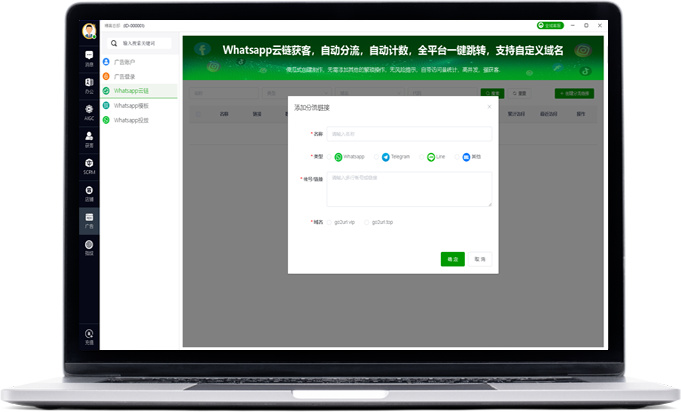681x412 pixels.
Task: Open Whatsapp模板 menu item
Action: 139,105
